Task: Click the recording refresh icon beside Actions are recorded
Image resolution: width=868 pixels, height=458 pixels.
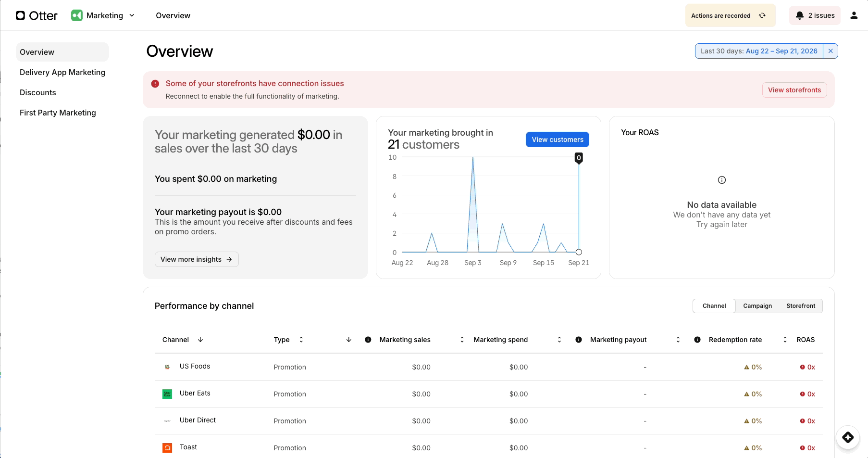Action: (x=762, y=15)
